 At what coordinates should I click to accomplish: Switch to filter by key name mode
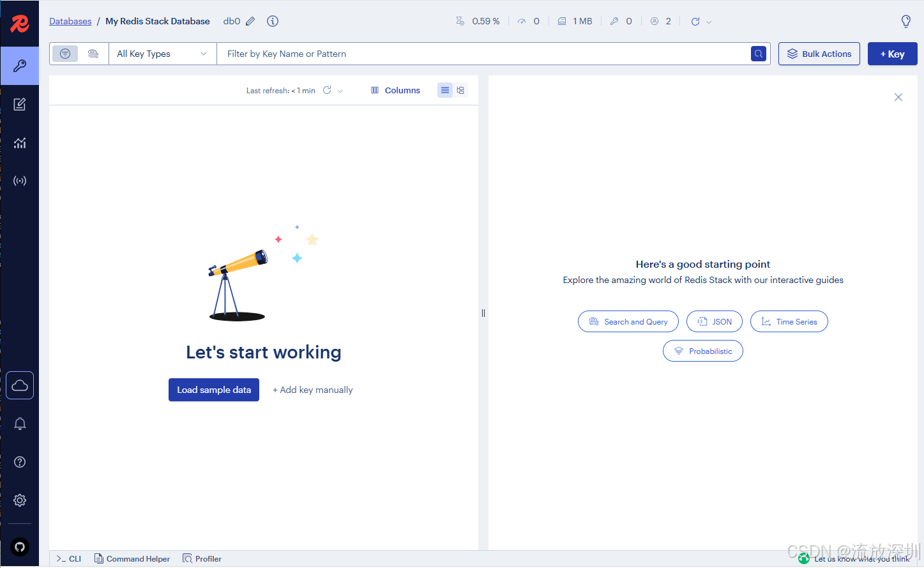65,54
